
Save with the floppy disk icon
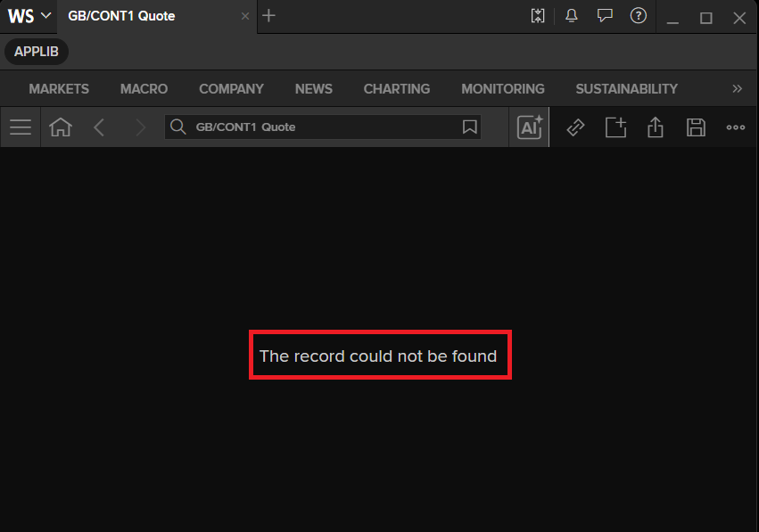[x=696, y=127]
